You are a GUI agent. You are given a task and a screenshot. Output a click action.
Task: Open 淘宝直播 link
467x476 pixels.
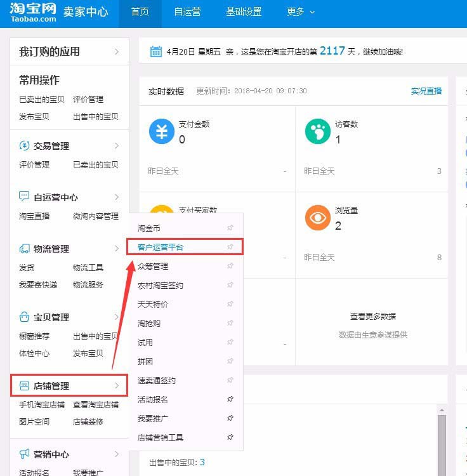34,216
